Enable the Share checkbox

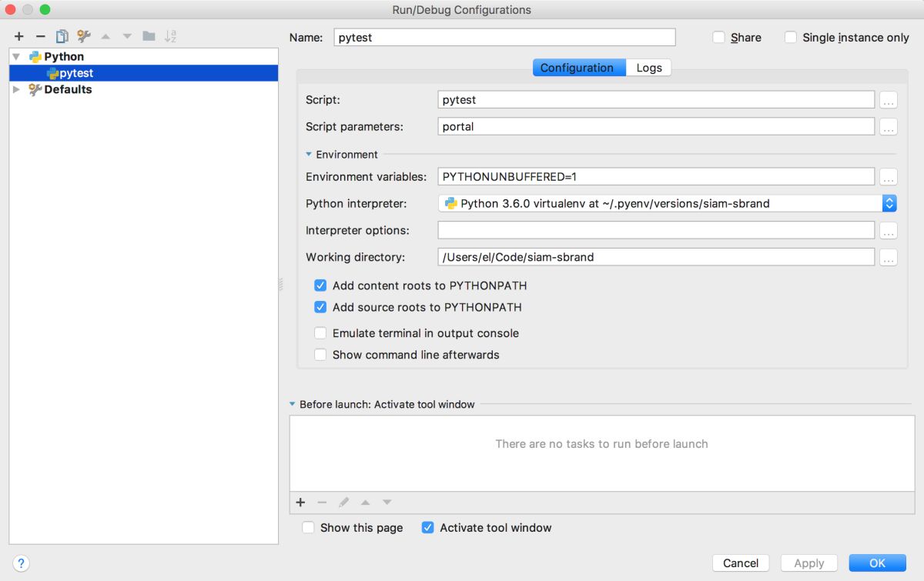click(718, 37)
